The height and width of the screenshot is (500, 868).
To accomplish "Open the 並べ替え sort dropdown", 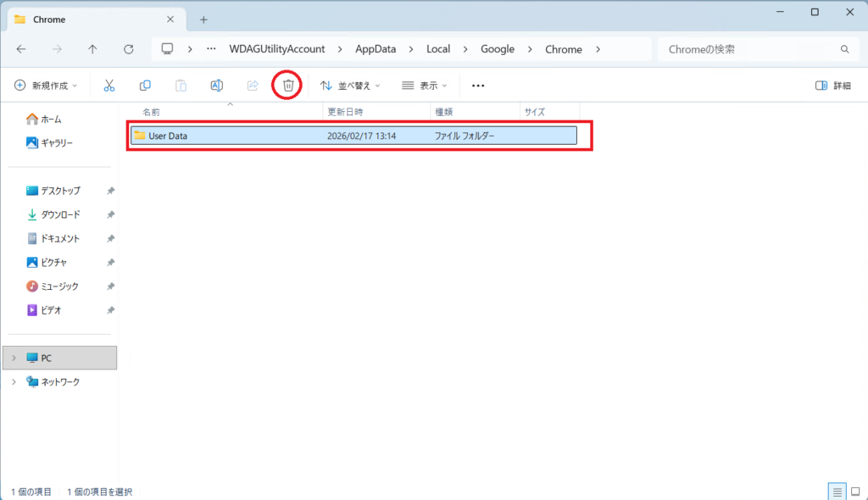I will 350,86.
